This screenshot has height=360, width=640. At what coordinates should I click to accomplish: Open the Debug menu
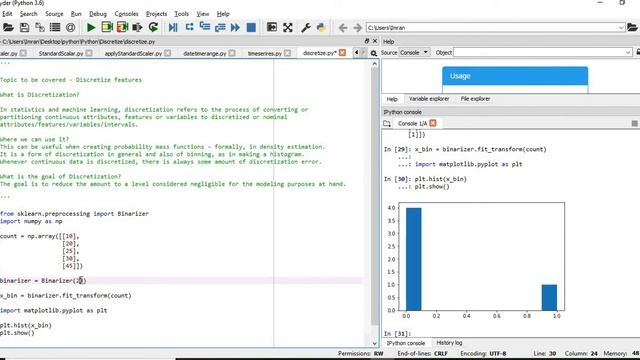(x=98, y=14)
